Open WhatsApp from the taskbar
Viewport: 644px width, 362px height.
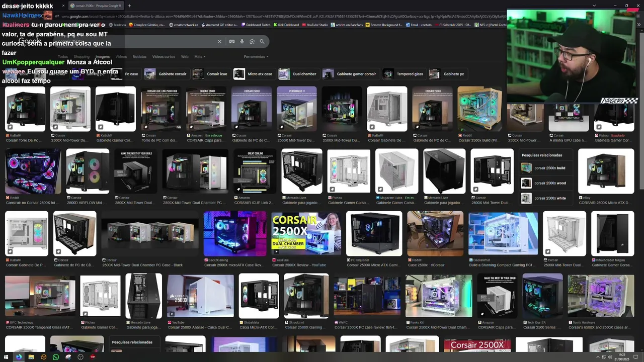56,357
